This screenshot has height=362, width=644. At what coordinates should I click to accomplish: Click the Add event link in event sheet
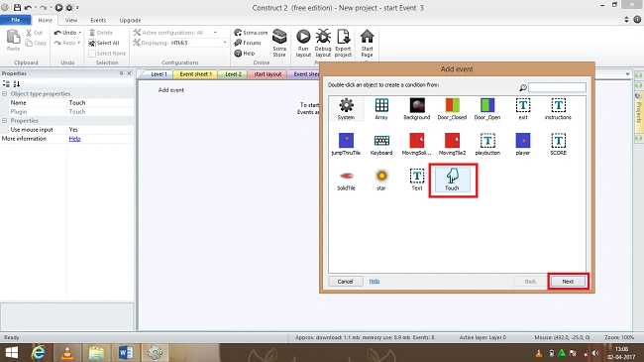click(171, 89)
